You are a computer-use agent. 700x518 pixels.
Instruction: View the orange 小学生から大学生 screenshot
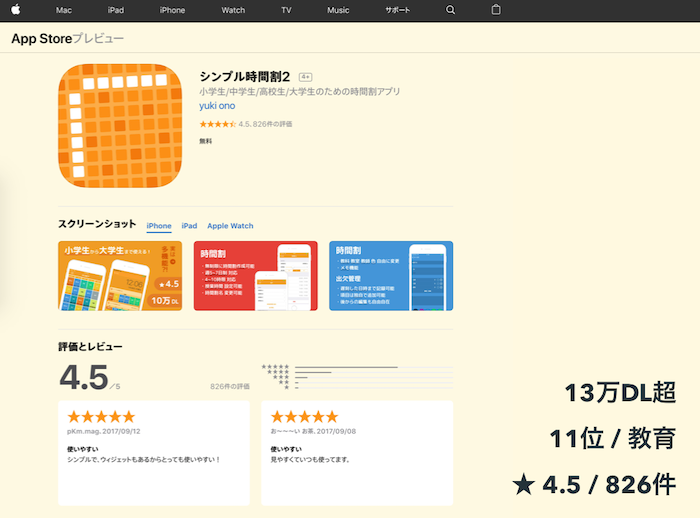click(x=120, y=276)
